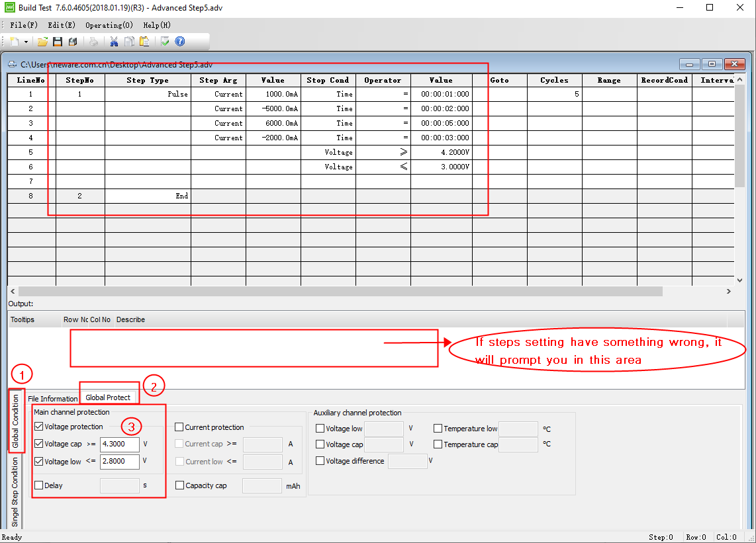The image size is (756, 543).
Task: Open the New file dropdown arrow
Action: click(26, 42)
